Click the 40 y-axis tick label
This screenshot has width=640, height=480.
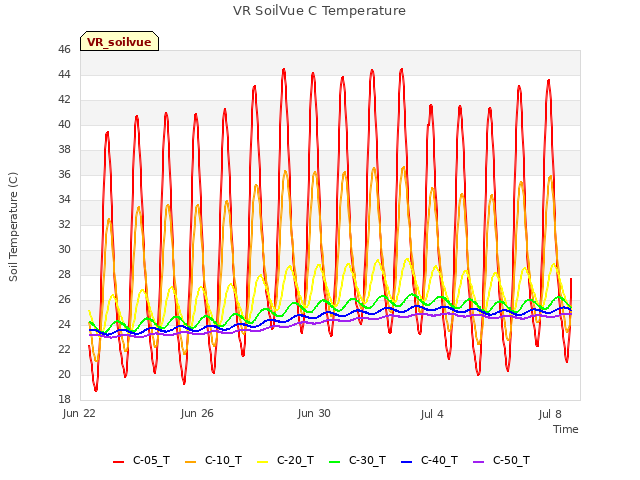pos(64,124)
